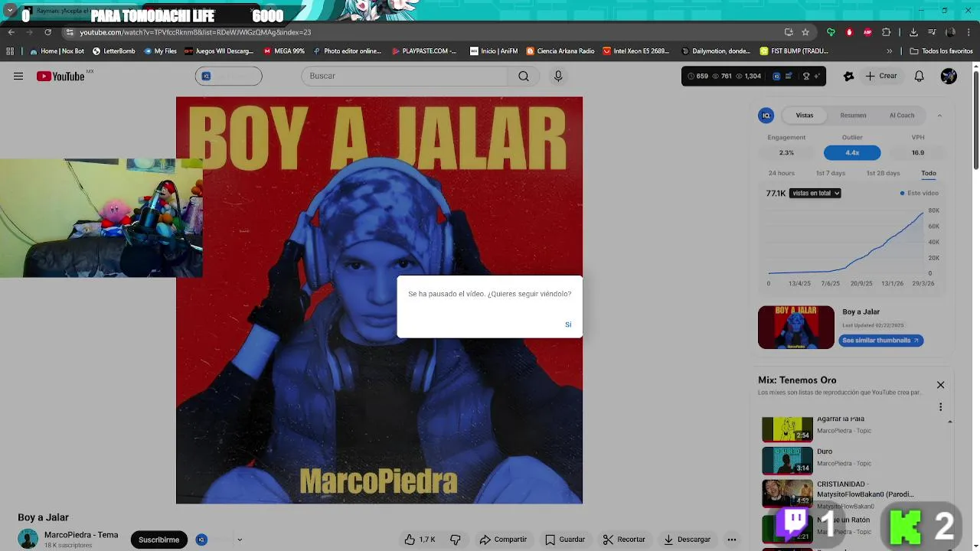Screen dimensions: 980x551
Task: Go to YouTube home via logo
Action: pos(61,76)
